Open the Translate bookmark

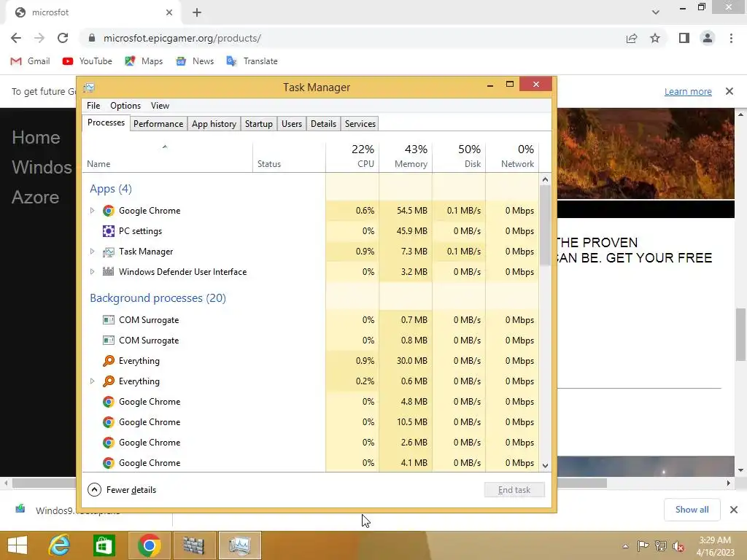(x=252, y=61)
